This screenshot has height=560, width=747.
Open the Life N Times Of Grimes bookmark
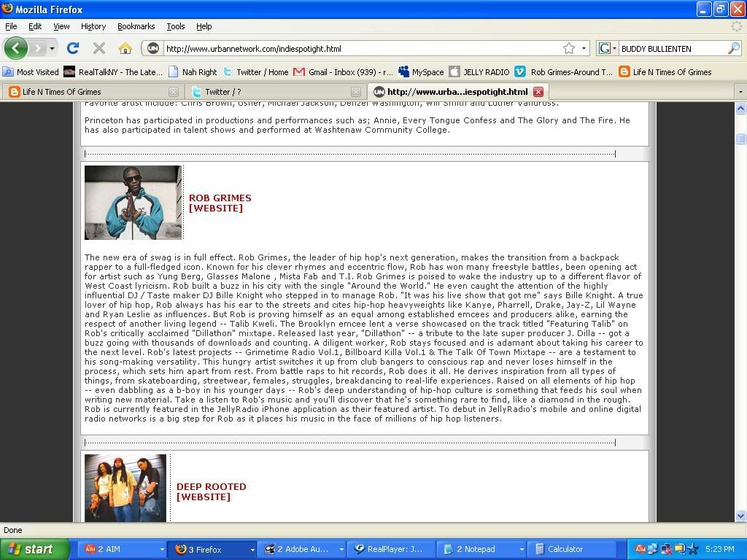click(x=665, y=72)
